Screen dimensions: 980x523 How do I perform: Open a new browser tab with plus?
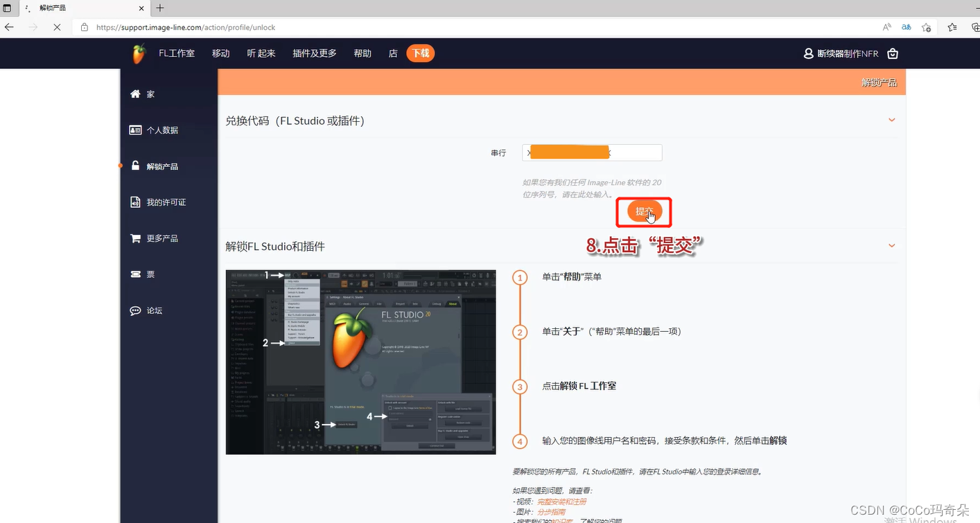pyautogui.click(x=160, y=8)
